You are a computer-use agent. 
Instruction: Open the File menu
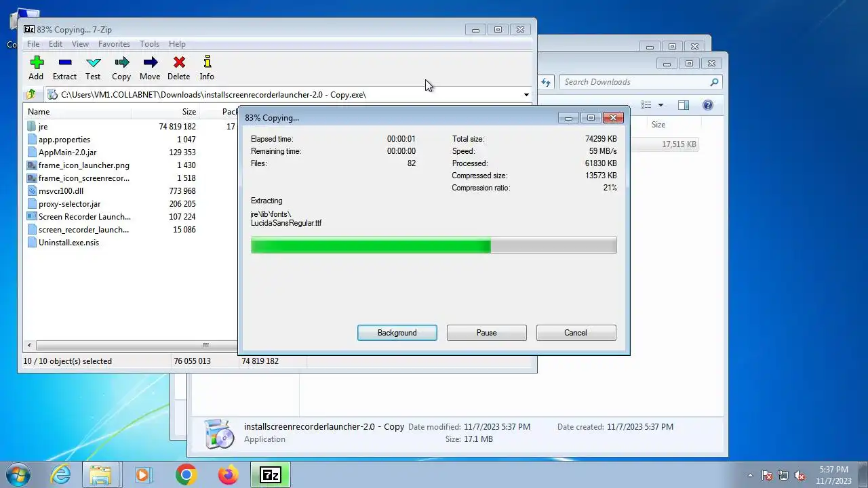33,44
